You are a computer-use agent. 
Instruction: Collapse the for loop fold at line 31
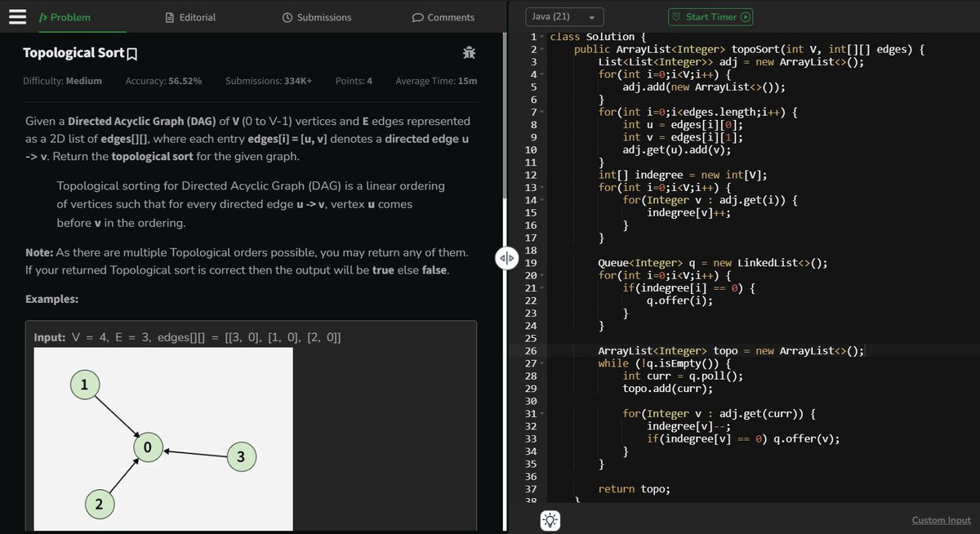point(542,414)
